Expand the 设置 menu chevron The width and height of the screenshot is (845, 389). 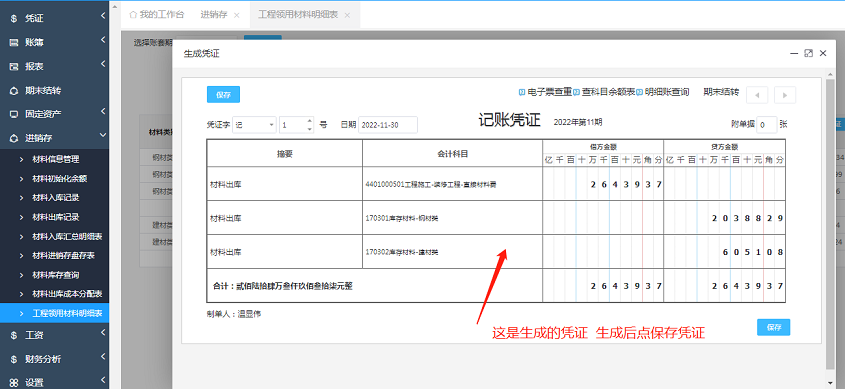(x=102, y=381)
